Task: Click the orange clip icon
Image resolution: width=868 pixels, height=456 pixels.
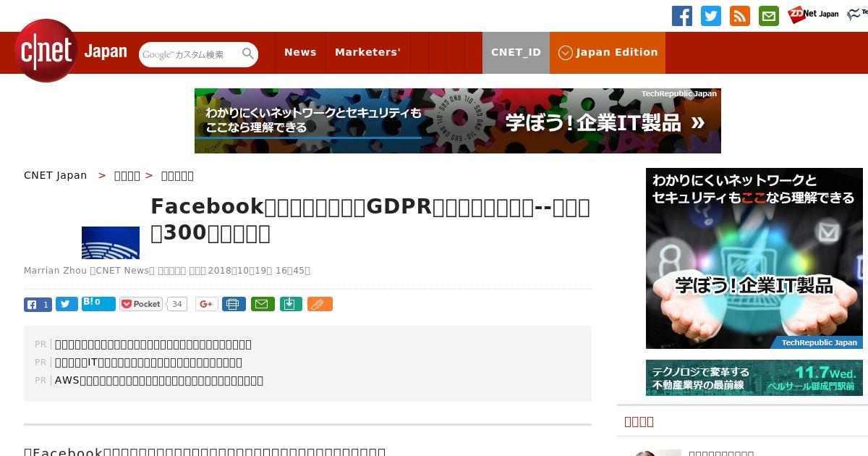Action: click(320, 304)
